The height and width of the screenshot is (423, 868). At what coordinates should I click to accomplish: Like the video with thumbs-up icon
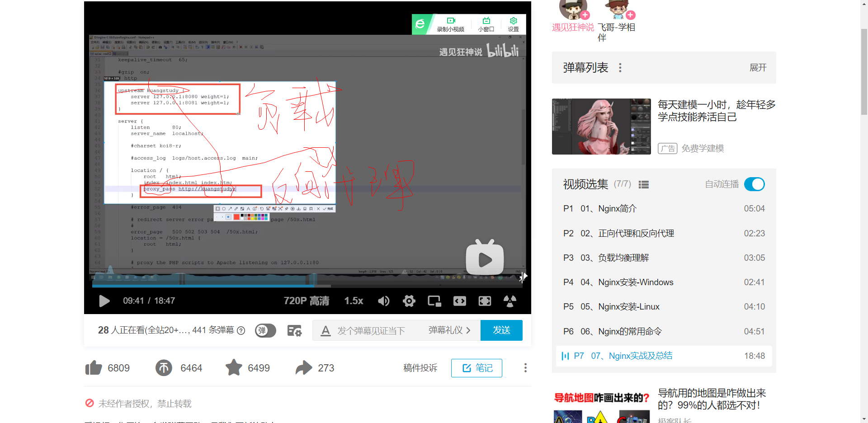pos(94,368)
